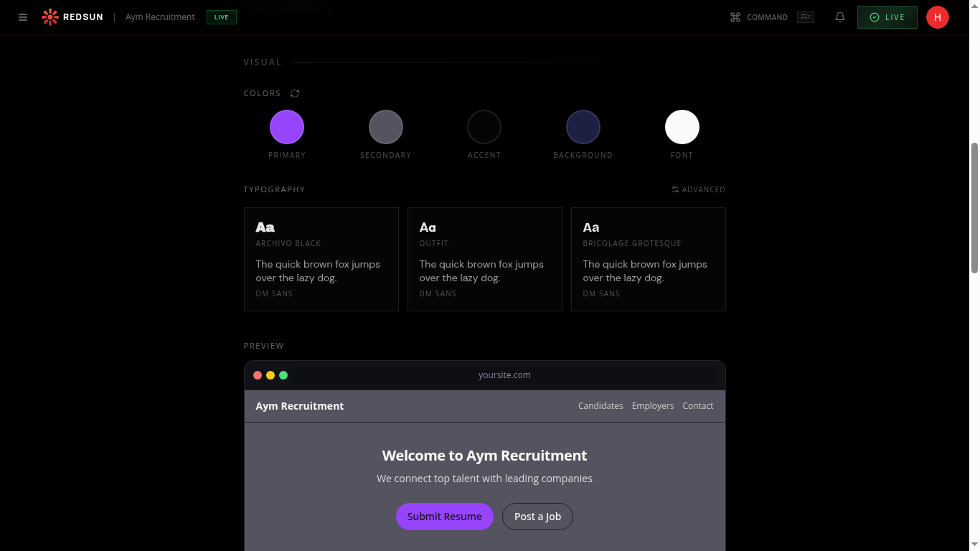The height and width of the screenshot is (551, 980).
Task: Select the white FONT color swatch
Action: click(x=682, y=126)
